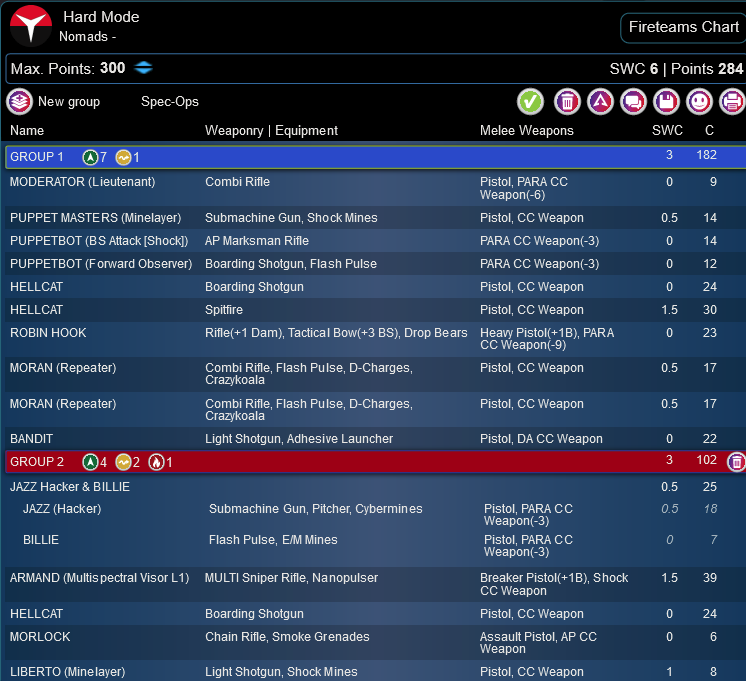746x681 pixels.
Task: Click the Name column header
Action: (27, 130)
